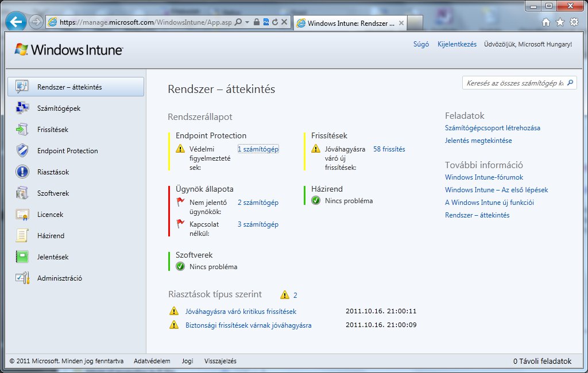Open Windows Intune – Az első lépések
Viewport: 588px width, 373px height.
[497, 190]
